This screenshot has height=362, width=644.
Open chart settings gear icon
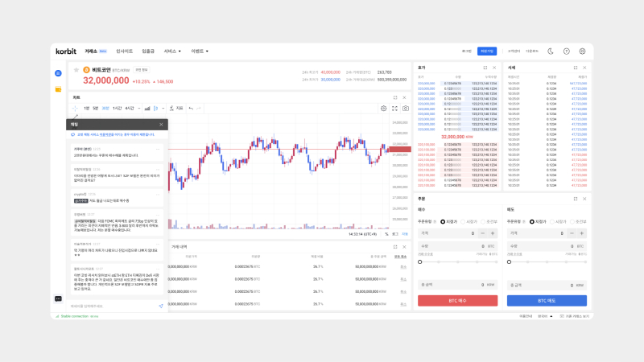[384, 108]
